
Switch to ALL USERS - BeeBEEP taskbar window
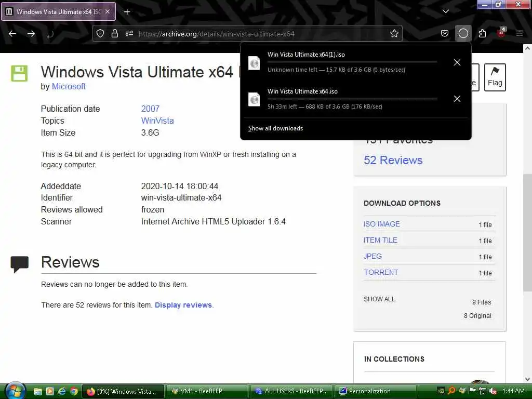pos(291,391)
